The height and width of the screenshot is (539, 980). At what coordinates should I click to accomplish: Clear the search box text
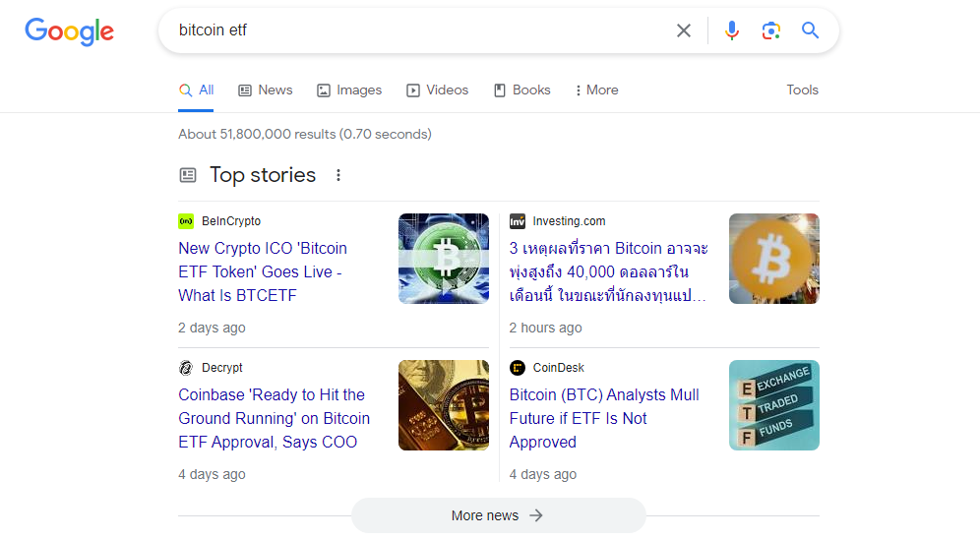pos(684,30)
